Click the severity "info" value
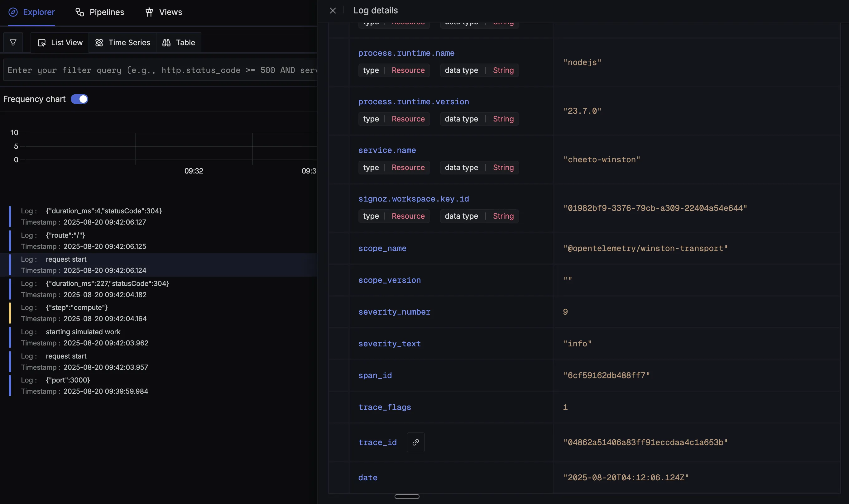Screen dimensions: 849x504 [x=577, y=343]
